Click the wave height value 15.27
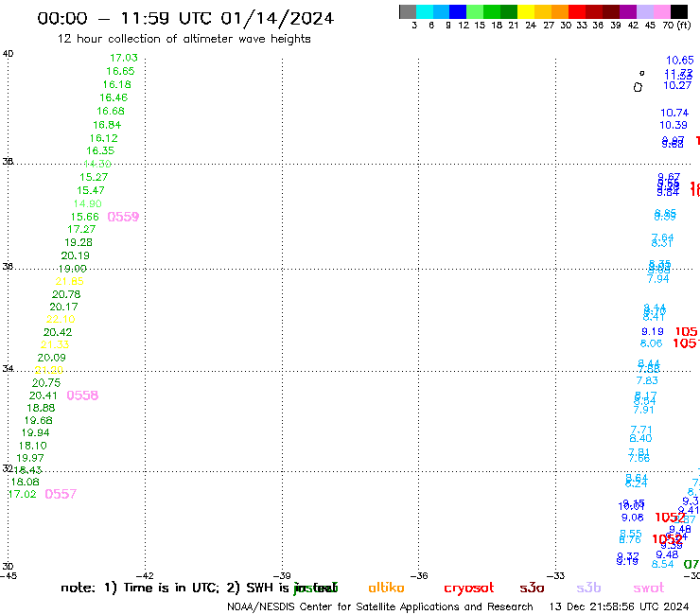Image resolution: width=700 pixels, height=615 pixels. click(x=94, y=177)
